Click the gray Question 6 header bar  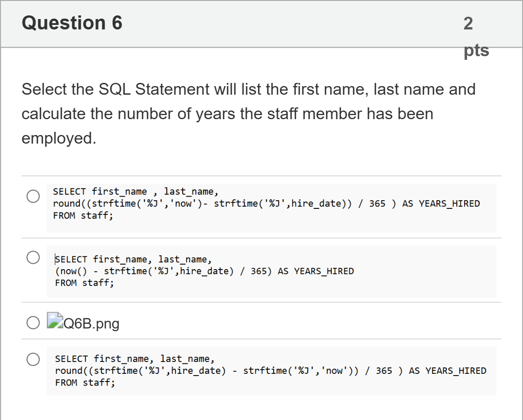[x=261, y=24]
